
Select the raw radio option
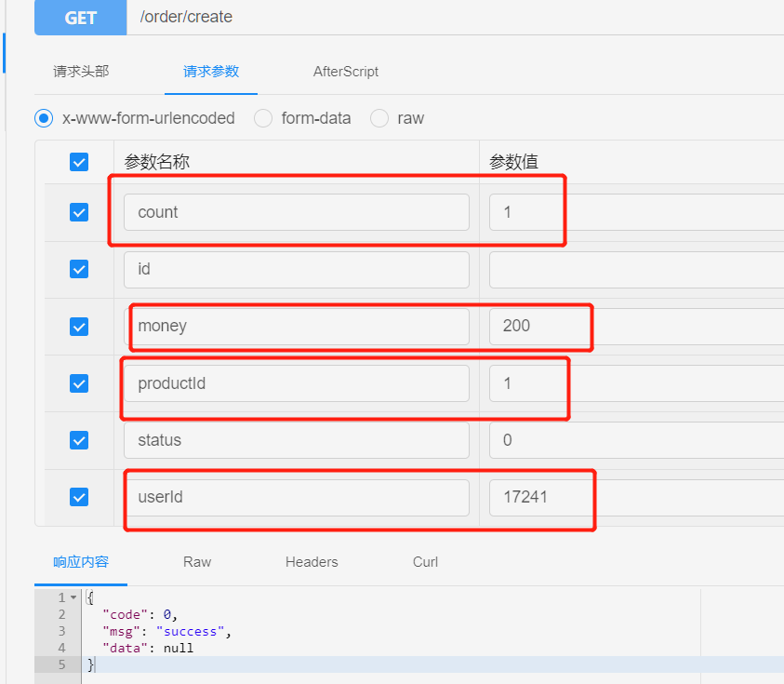(x=379, y=118)
